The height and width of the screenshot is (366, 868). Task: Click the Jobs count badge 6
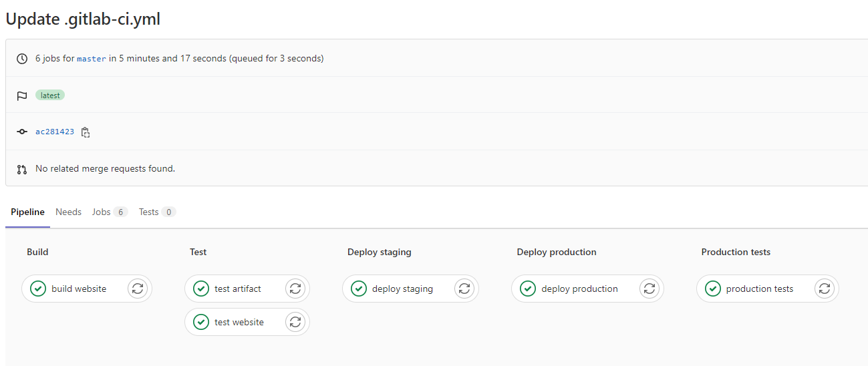(120, 212)
